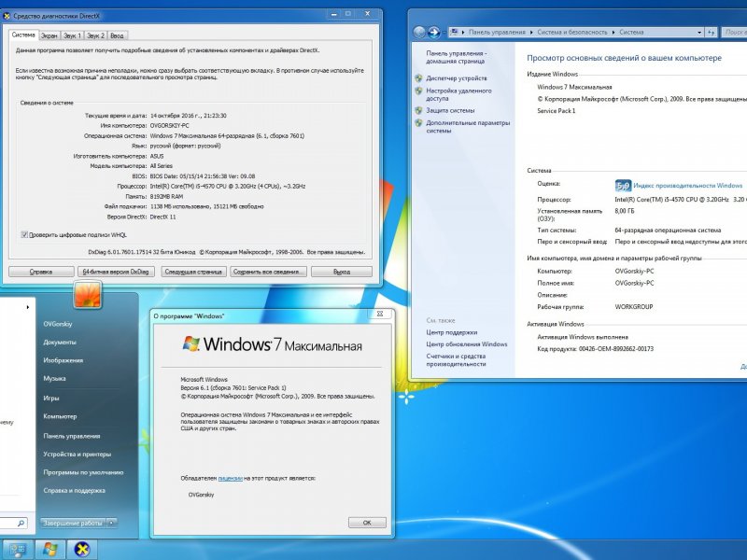Go forward in the System control panel window
The image size is (747, 560).
[433, 33]
